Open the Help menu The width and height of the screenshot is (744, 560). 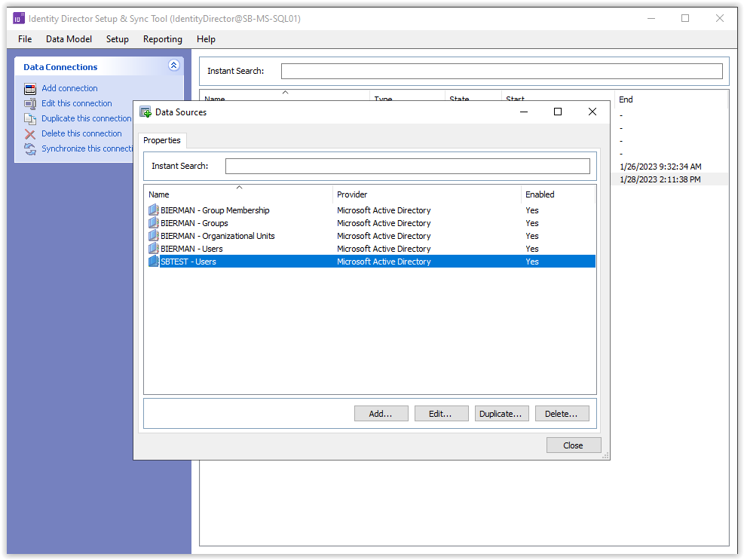pyautogui.click(x=206, y=39)
